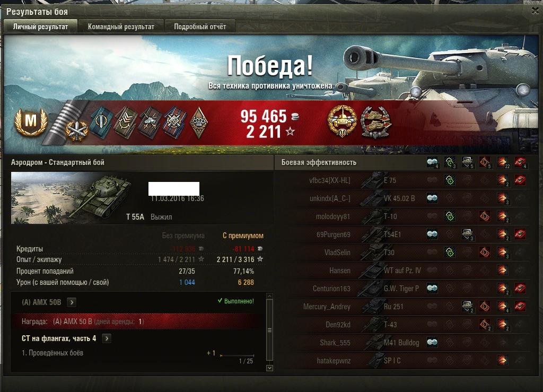This screenshot has width=543, height=392.
Task: Click the golden tank epic achievement medal
Action: pyautogui.click(x=342, y=121)
